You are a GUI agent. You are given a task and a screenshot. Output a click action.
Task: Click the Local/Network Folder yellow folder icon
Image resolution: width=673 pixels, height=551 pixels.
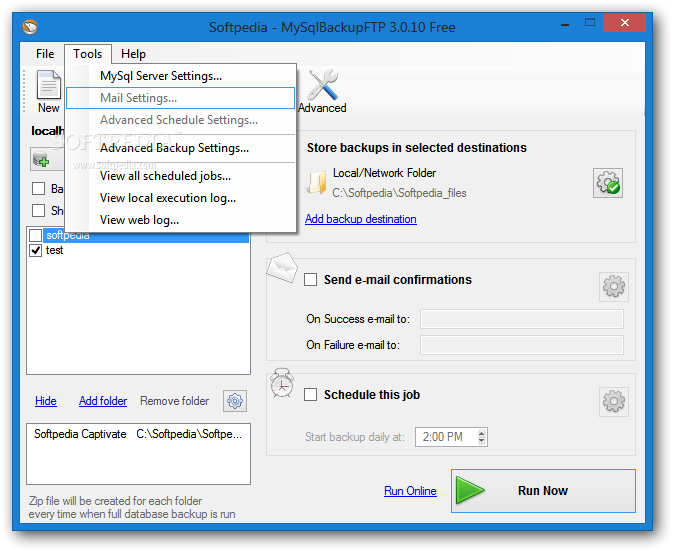point(316,183)
